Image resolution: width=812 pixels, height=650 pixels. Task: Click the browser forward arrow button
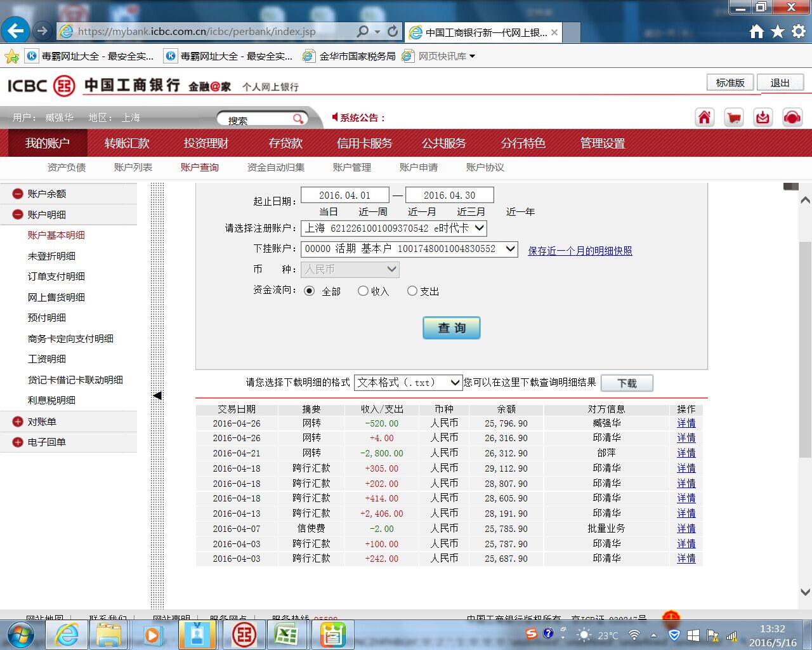tap(43, 30)
